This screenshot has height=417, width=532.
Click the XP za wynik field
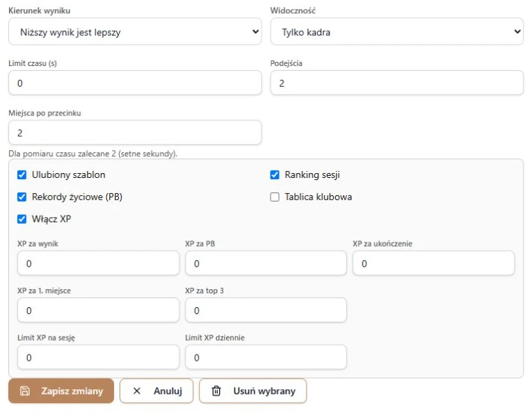tap(98, 263)
